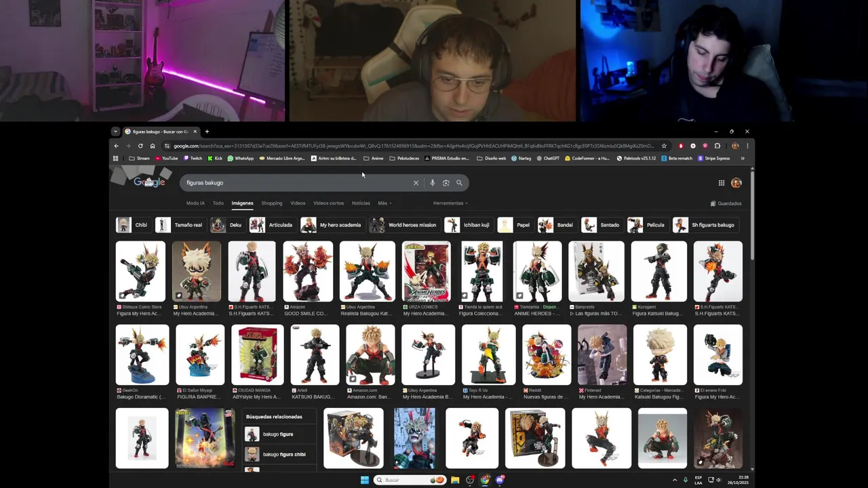The width and height of the screenshot is (868, 488).
Task: Open the Stream bookmarks folder
Action: pos(139,159)
